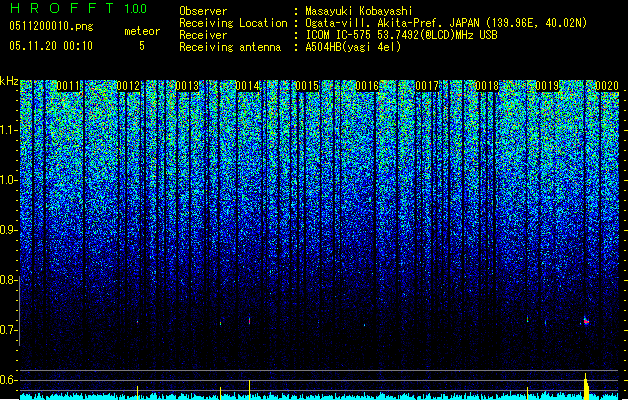Click the 0016 time marker
The image size is (629, 400).
click(x=367, y=86)
